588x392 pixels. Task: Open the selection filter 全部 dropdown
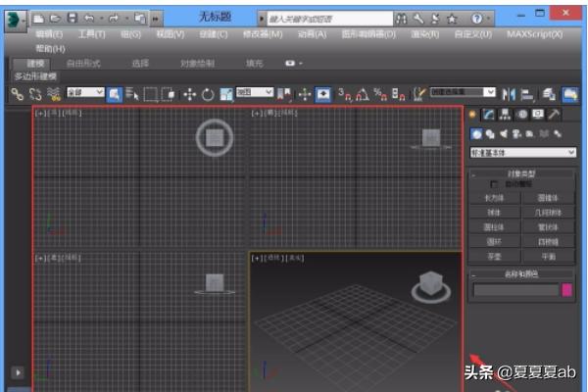(x=84, y=93)
